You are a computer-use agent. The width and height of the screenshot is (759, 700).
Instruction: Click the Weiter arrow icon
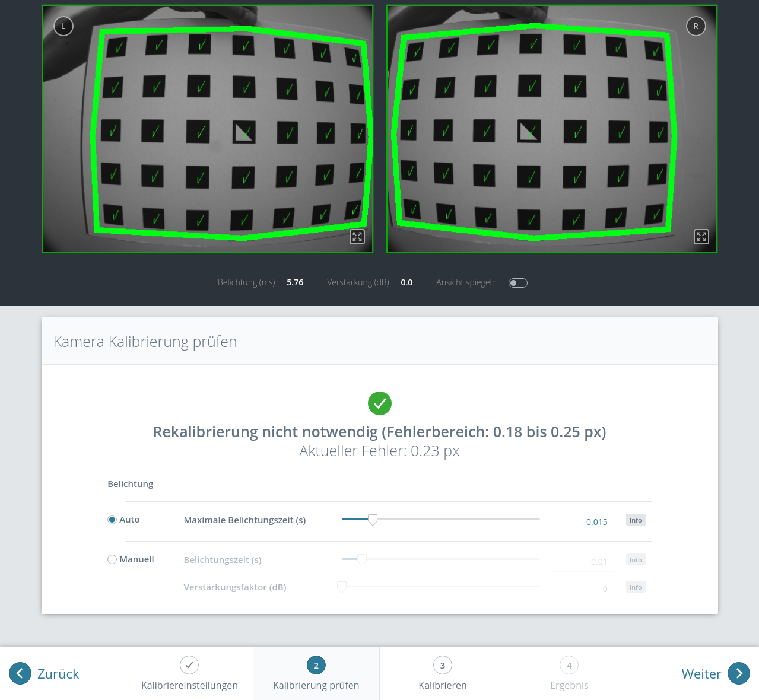tap(739, 673)
